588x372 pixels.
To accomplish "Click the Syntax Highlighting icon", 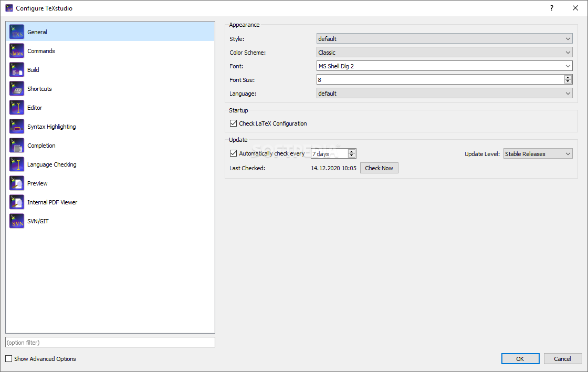I will coord(16,127).
